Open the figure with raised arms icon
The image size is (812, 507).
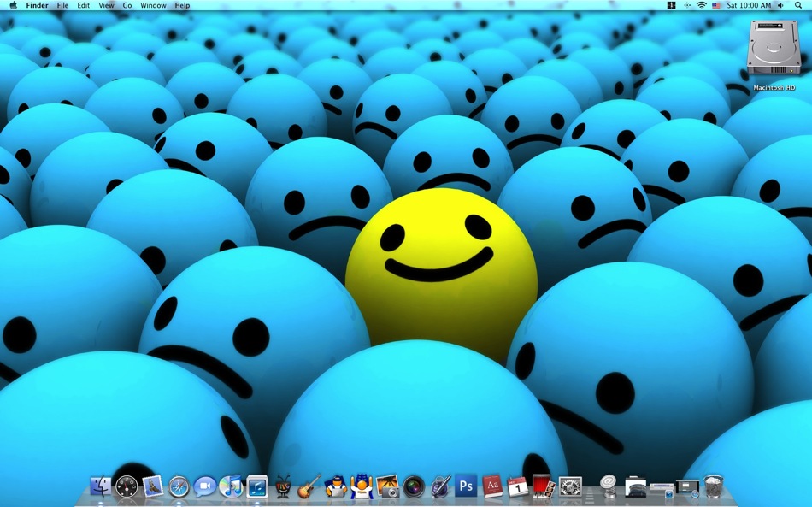tap(362, 486)
